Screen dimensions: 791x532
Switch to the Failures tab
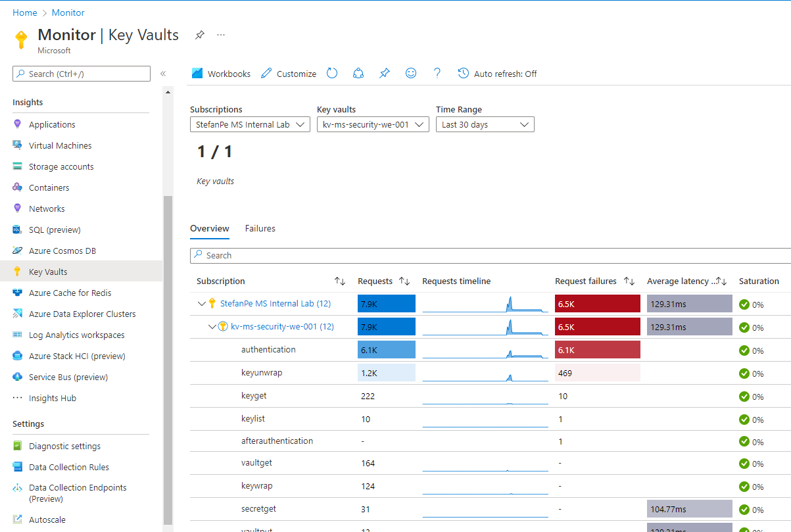pyautogui.click(x=260, y=228)
